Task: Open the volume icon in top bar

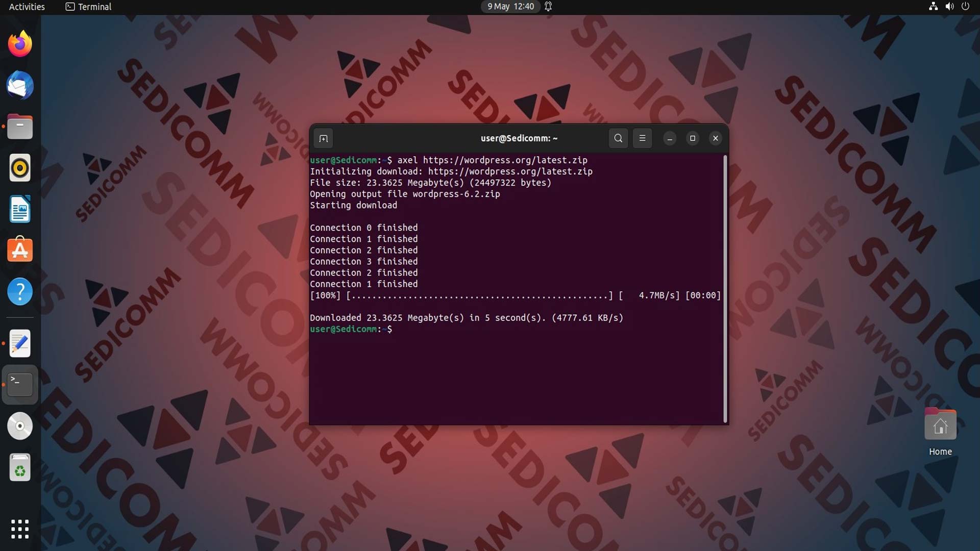Action: click(949, 7)
